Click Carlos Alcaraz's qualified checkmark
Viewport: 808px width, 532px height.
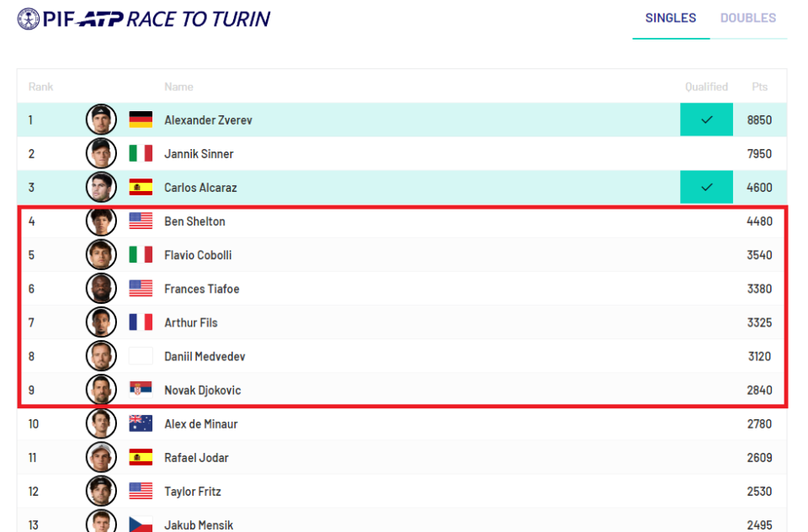click(x=706, y=187)
